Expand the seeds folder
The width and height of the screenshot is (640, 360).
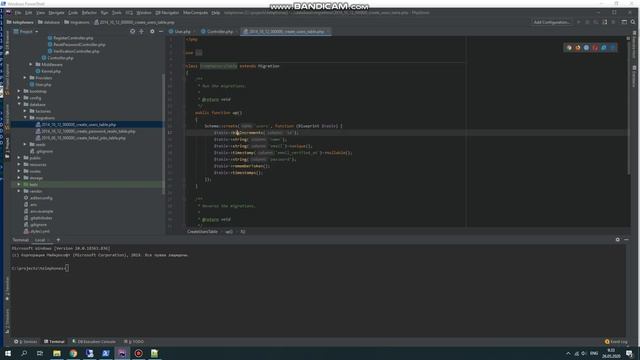(25, 144)
